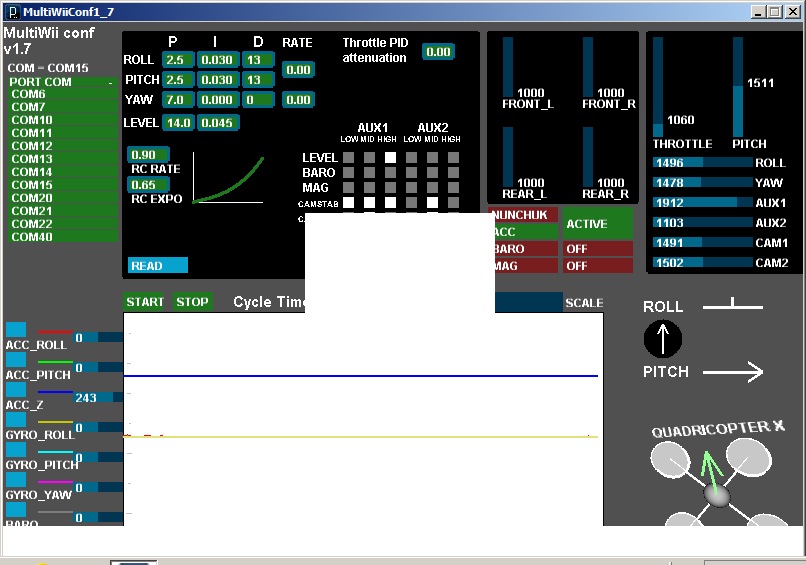Click the PITCH vertical slider showing 1511
The height and width of the screenshot is (565, 806).
tap(738, 86)
